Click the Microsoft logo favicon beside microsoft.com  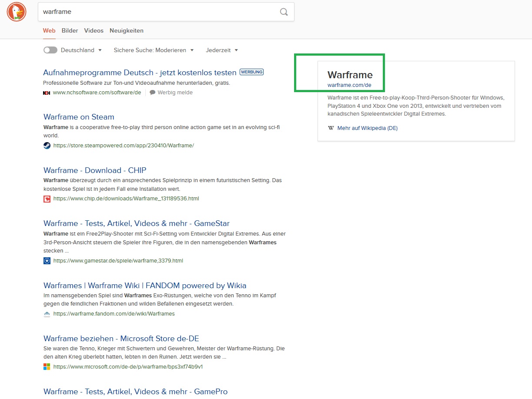(x=47, y=367)
